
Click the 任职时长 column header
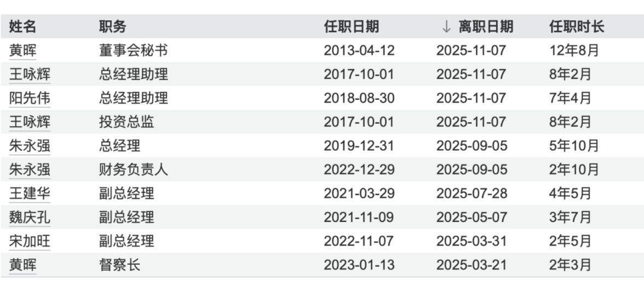pos(576,26)
